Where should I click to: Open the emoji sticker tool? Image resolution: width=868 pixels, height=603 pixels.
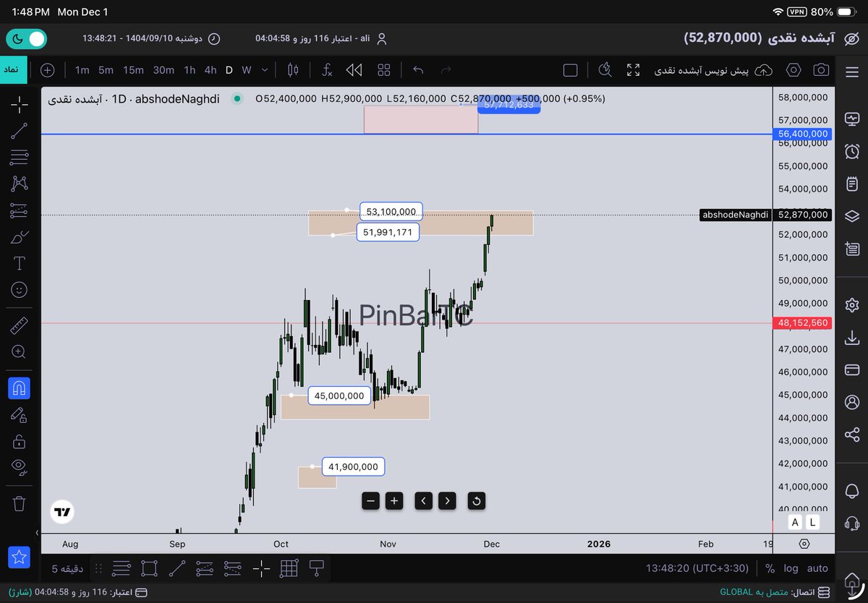20,290
